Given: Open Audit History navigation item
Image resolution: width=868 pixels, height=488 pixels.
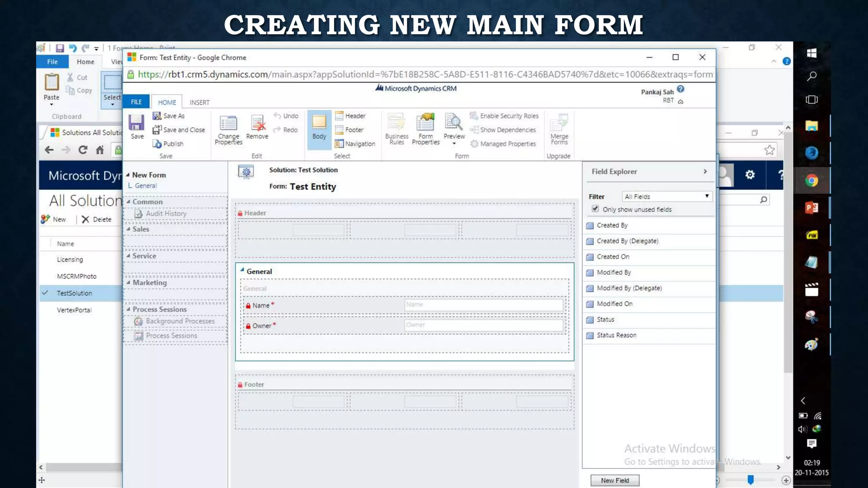Looking at the screenshot, I should pyautogui.click(x=161, y=213).
